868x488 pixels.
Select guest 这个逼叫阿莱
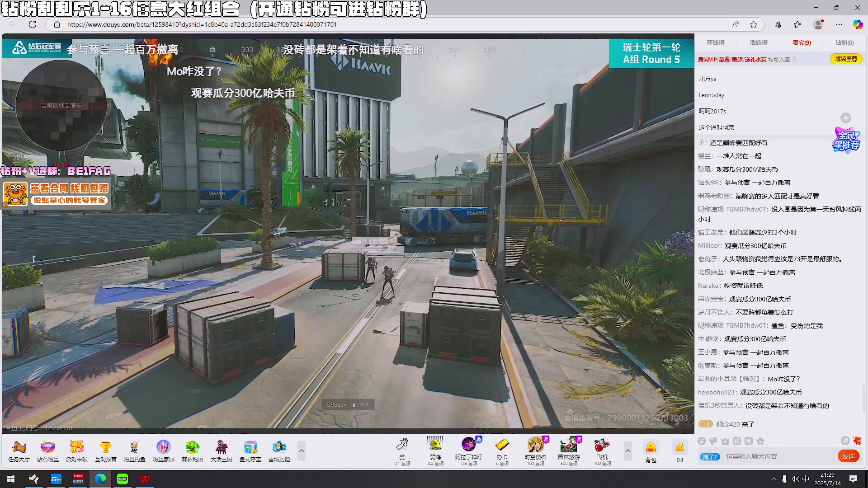tap(717, 127)
